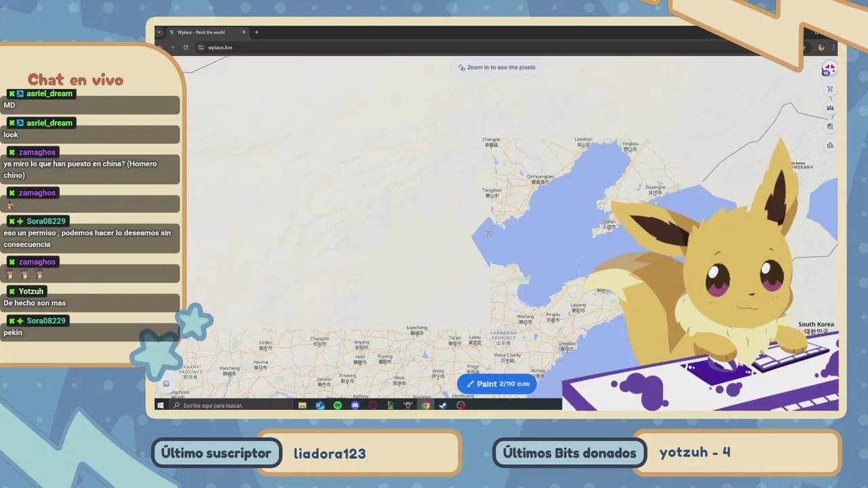
Task: Click the Yotzuh chat username
Action: coord(31,291)
